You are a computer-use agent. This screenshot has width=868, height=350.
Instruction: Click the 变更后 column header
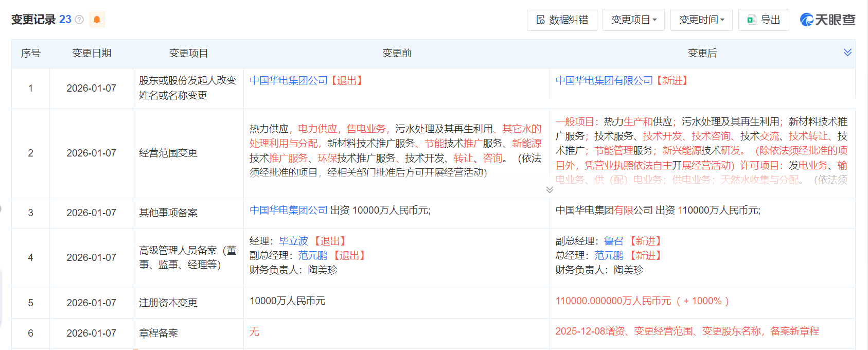pos(702,53)
